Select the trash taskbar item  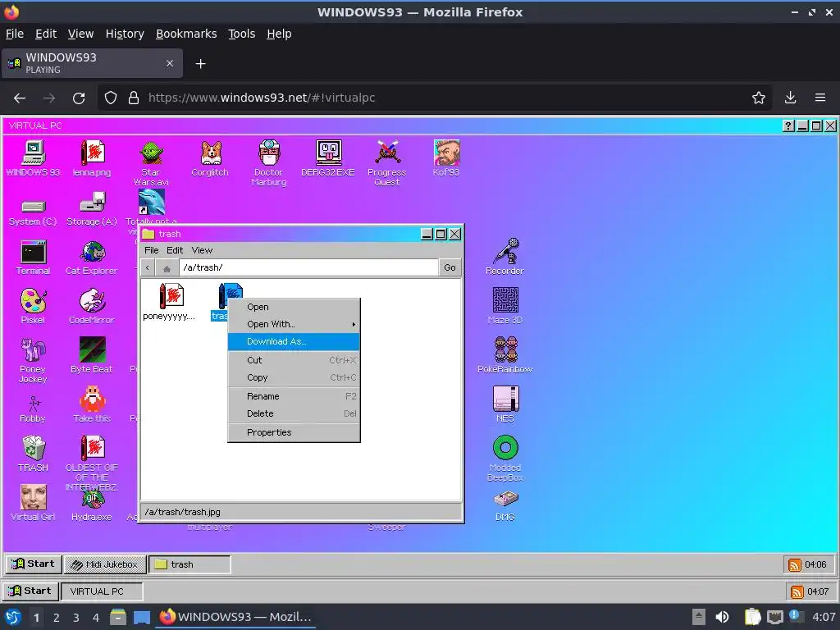coord(189,564)
